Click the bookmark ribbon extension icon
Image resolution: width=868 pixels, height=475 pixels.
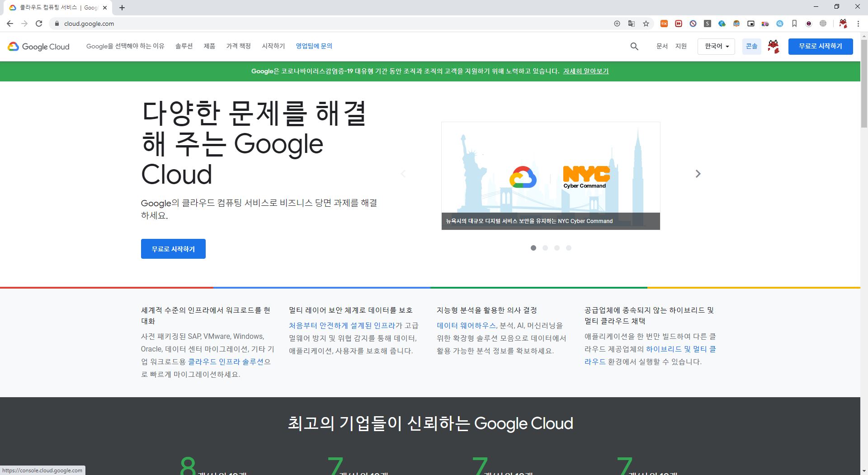tap(794, 24)
